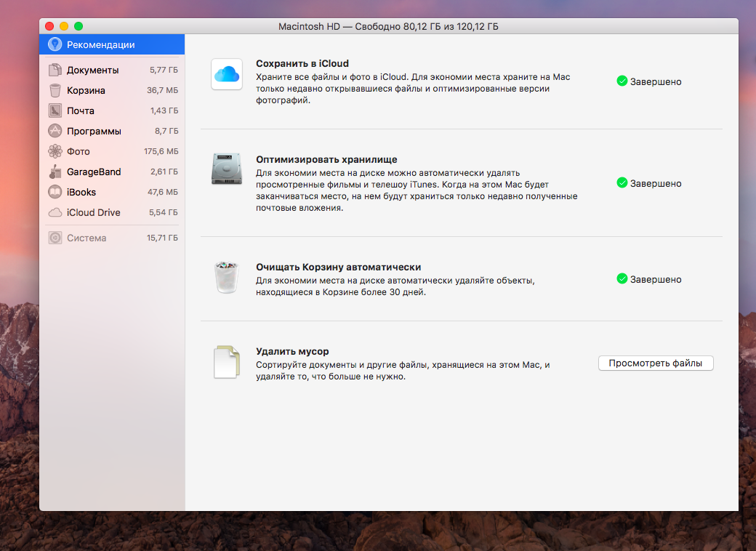Click the Сохранить в iCloud heading

(302, 63)
